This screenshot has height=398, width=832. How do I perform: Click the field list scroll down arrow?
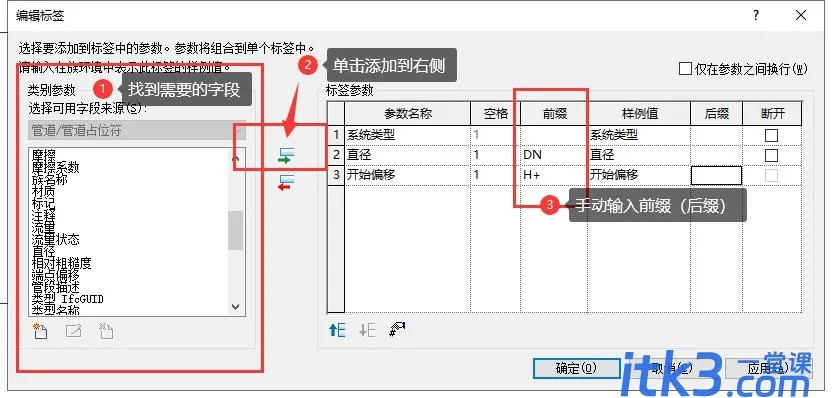(x=236, y=307)
